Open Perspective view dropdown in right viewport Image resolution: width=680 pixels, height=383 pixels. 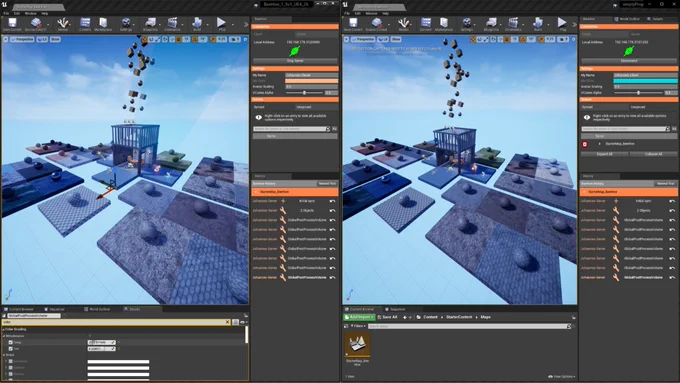364,39
